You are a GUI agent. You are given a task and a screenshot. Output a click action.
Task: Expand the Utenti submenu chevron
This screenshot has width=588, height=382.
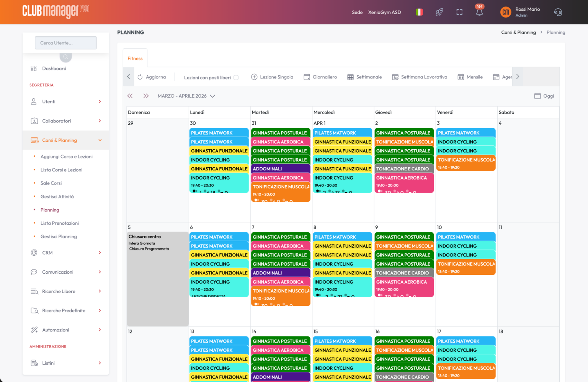click(100, 101)
